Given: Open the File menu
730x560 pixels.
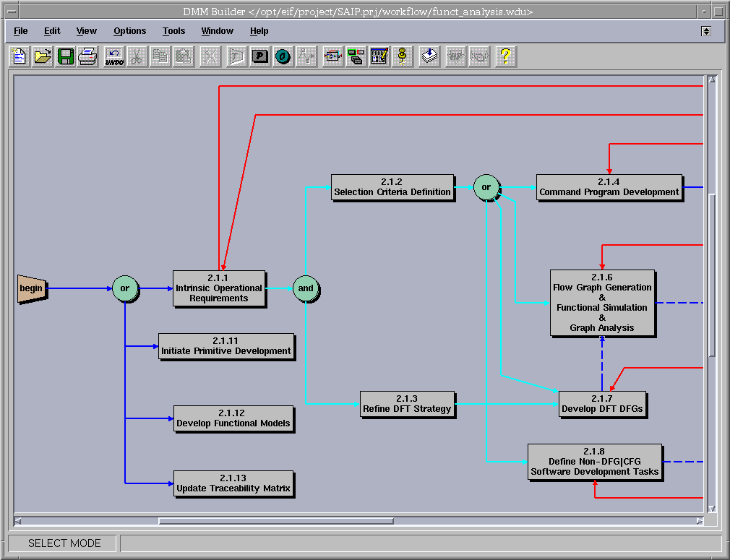Looking at the screenshot, I should [20, 31].
